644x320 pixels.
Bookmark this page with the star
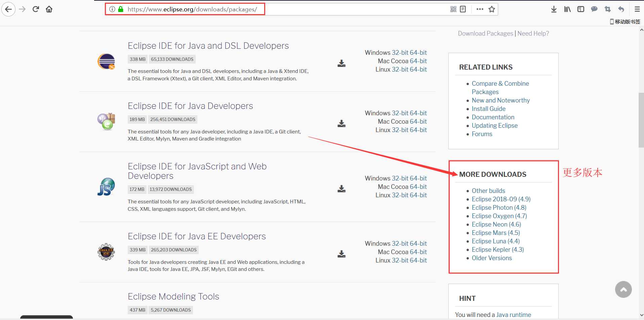492,9
